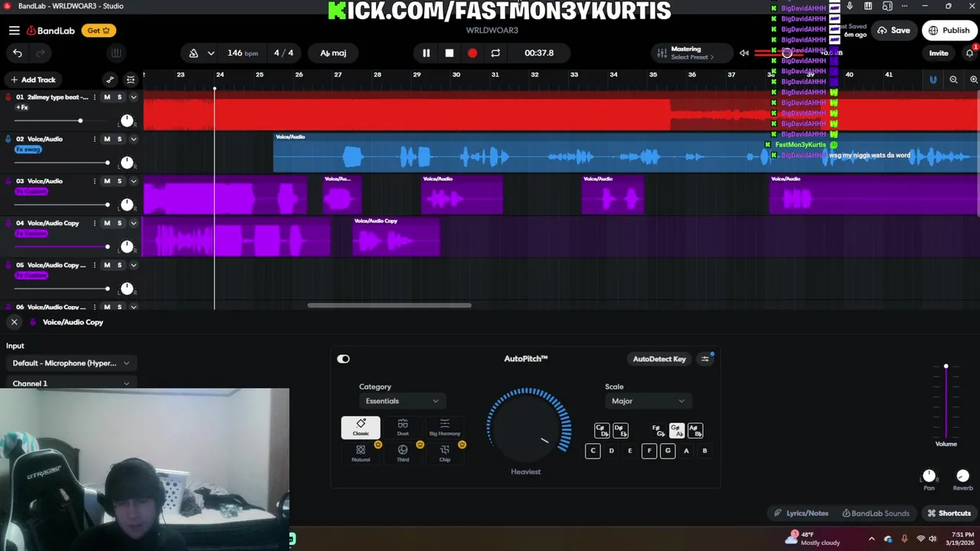Select the Duet AutoPitch preset
Viewport: 980px width, 551px height.
(403, 428)
